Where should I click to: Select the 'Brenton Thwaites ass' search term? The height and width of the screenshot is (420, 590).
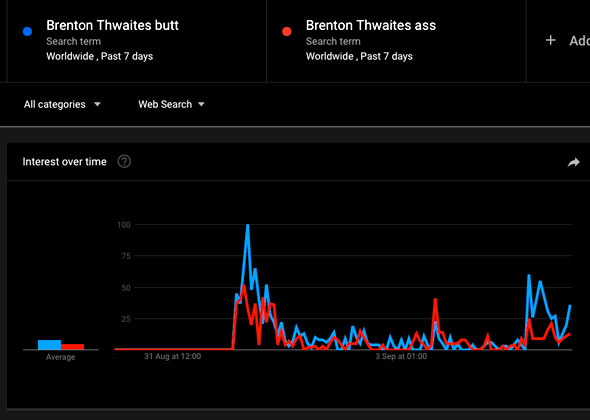point(371,26)
